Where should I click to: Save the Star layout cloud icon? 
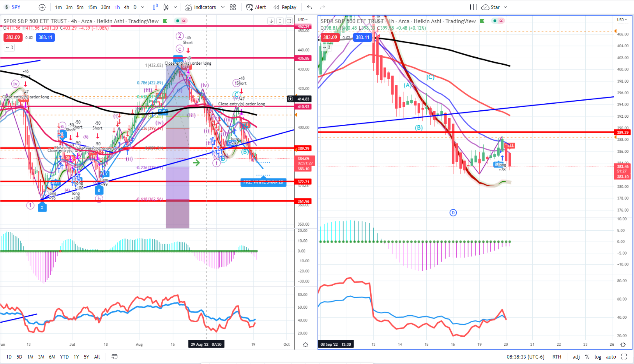point(485,7)
